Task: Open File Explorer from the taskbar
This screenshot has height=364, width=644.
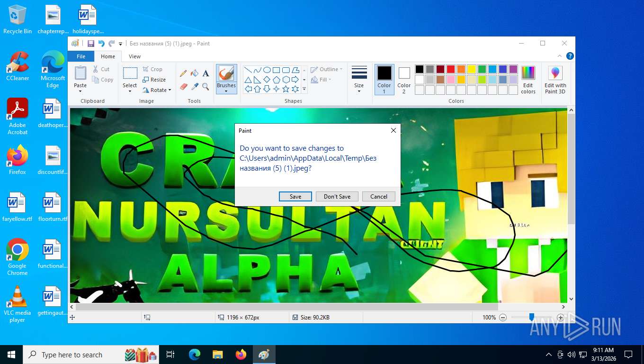Action: coord(217,355)
